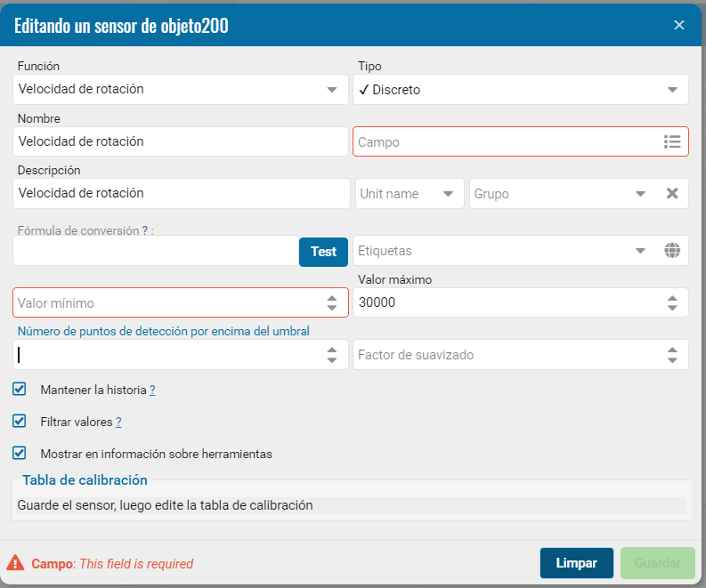Click the Limpar button
Viewport: 706px width, 588px height.
[576, 563]
